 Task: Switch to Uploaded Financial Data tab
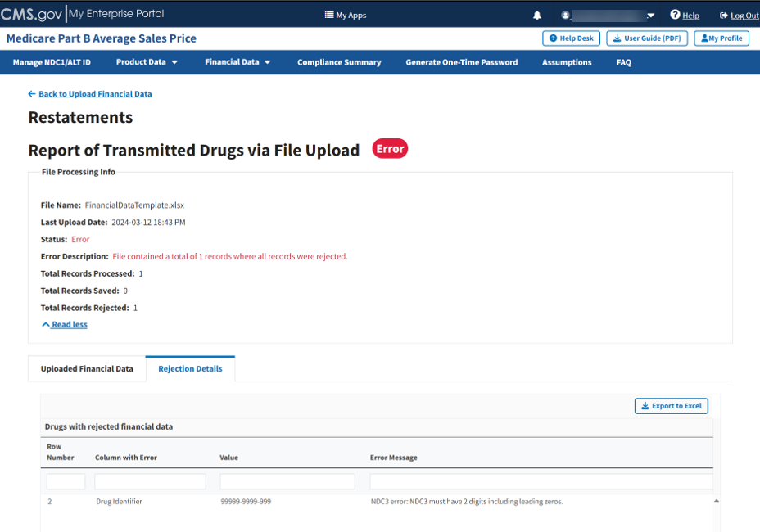[x=87, y=369]
